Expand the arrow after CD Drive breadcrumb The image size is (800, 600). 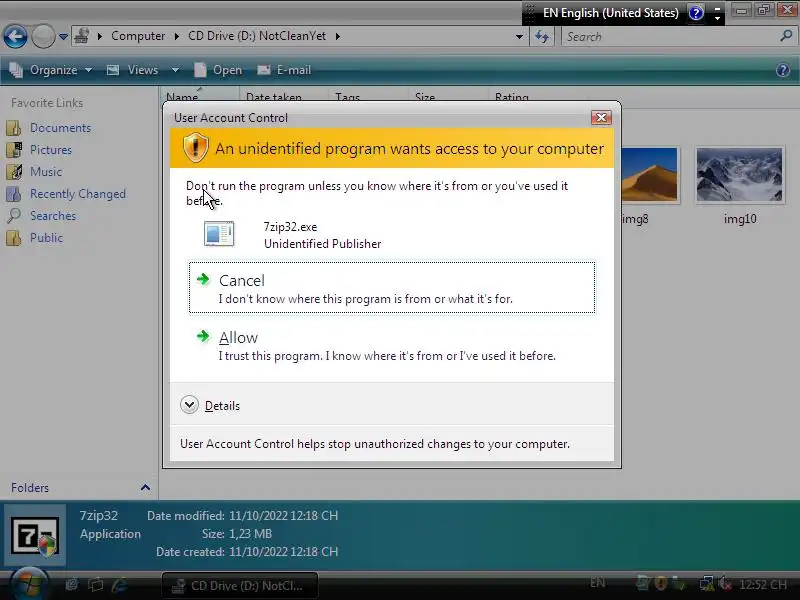[338, 36]
